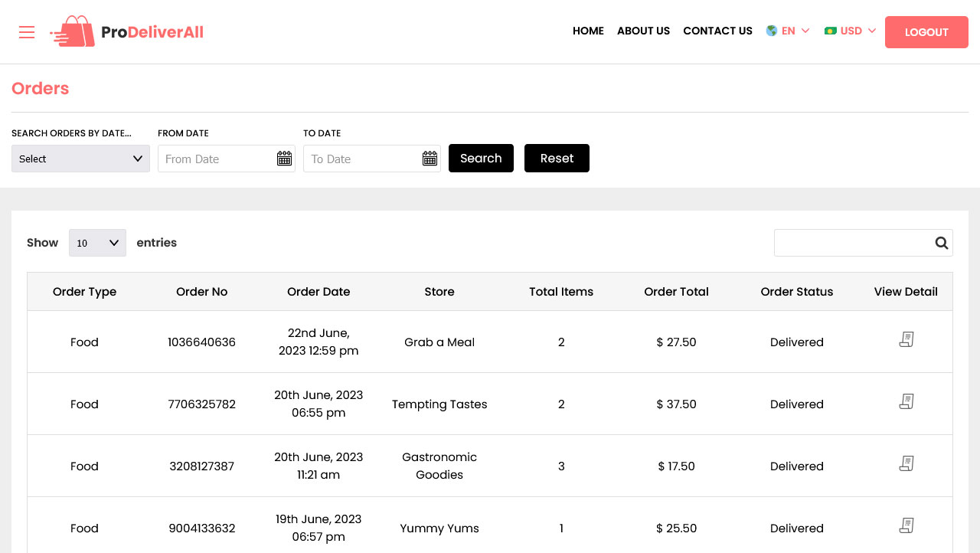The width and height of the screenshot is (980, 553).
Task: Click the Tempting Tastes store cell
Action: point(439,404)
